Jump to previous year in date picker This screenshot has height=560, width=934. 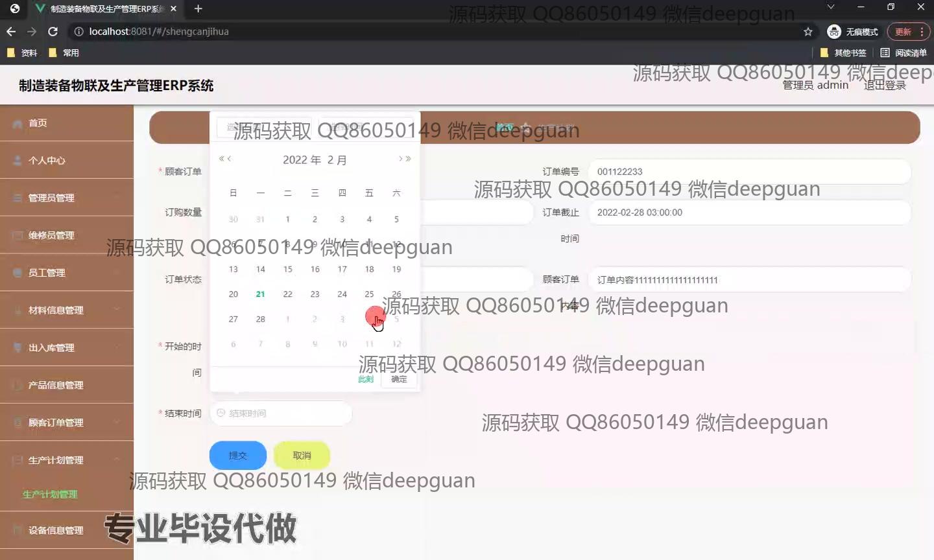tap(221, 159)
